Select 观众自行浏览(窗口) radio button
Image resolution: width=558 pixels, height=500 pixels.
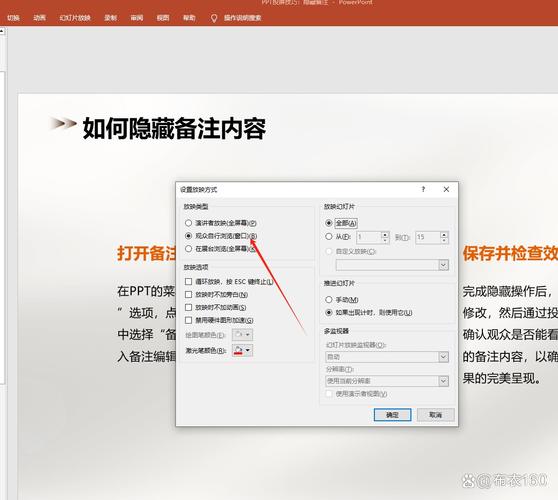coord(189,236)
